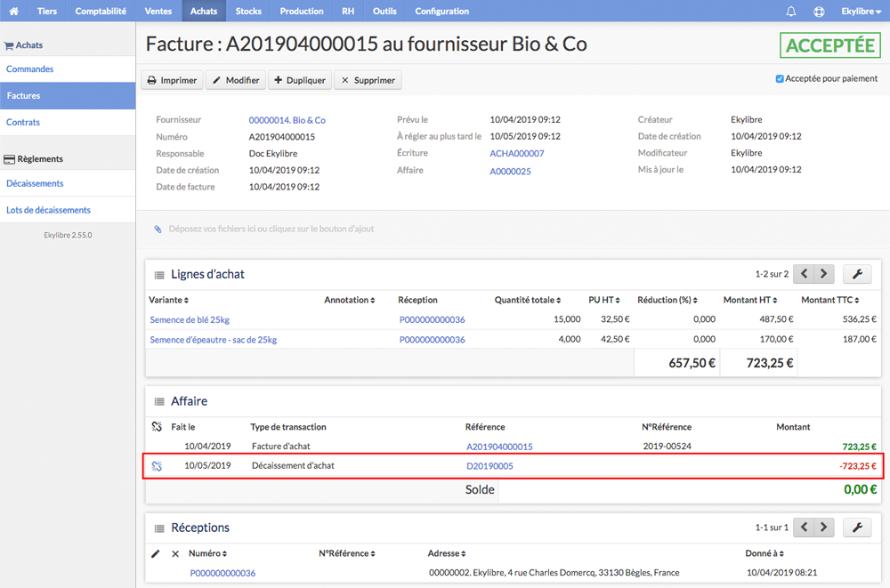Viewport: 890px width, 588px height.
Task: Open the Stocks menu
Action: pyautogui.click(x=248, y=11)
